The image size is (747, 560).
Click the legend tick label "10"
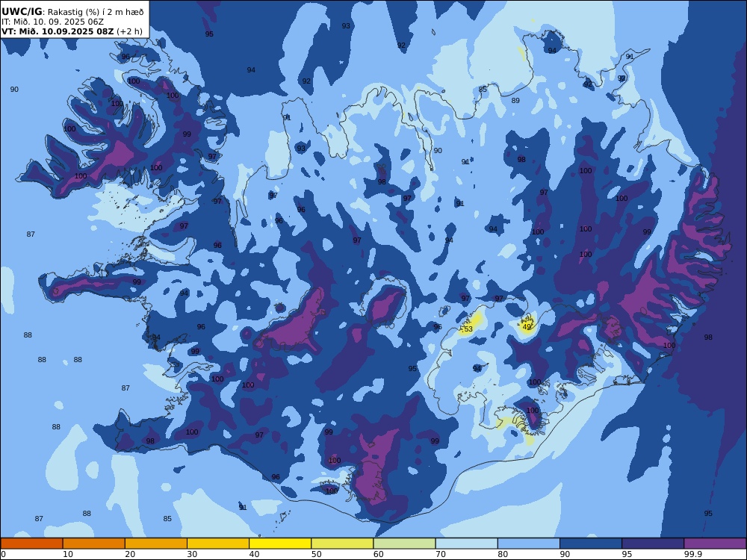[68, 554]
